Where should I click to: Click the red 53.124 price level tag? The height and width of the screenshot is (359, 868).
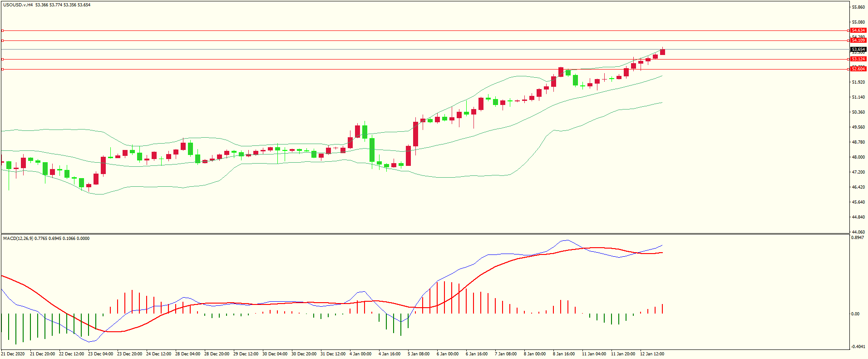tap(858, 59)
